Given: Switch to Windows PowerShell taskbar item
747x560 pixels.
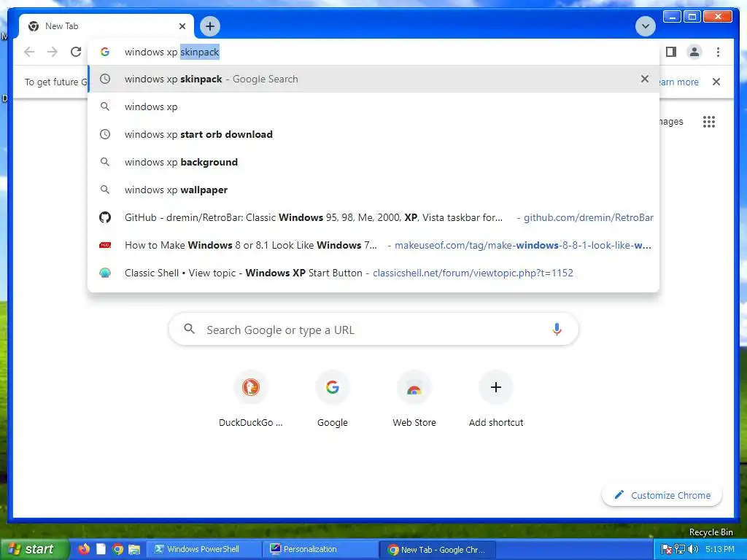Looking at the screenshot, I should pyautogui.click(x=203, y=549).
